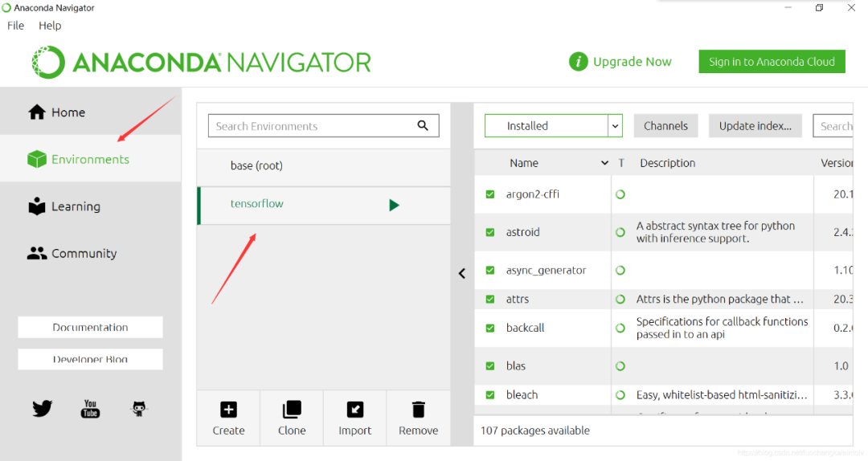The width and height of the screenshot is (868, 461).
Task: Collapse the environments panel with left chevron
Action: pos(462,273)
